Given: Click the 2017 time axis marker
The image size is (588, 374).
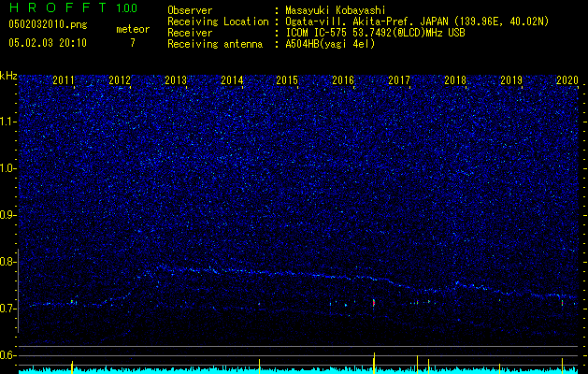Looking at the screenshot, I should pyautogui.click(x=399, y=79).
